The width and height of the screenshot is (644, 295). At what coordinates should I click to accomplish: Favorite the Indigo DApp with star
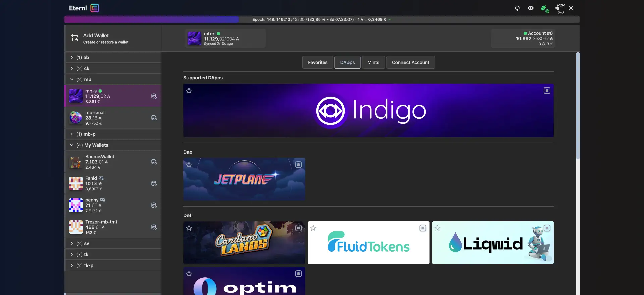pos(189,91)
